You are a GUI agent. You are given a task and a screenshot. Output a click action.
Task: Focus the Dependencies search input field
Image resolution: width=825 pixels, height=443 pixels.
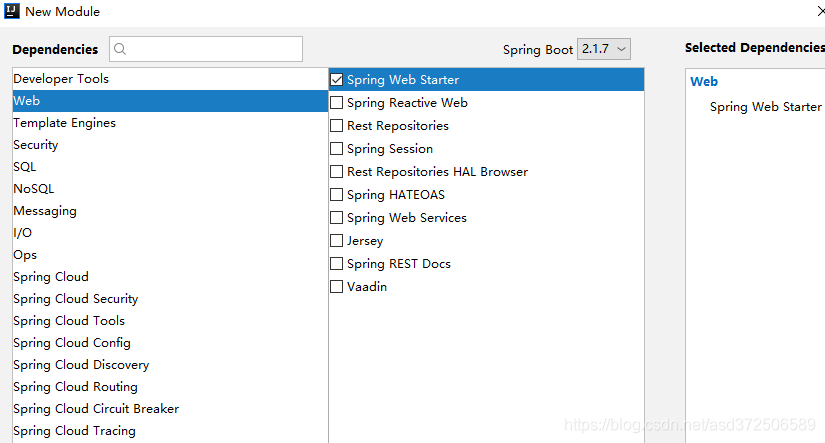click(x=206, y=49)
